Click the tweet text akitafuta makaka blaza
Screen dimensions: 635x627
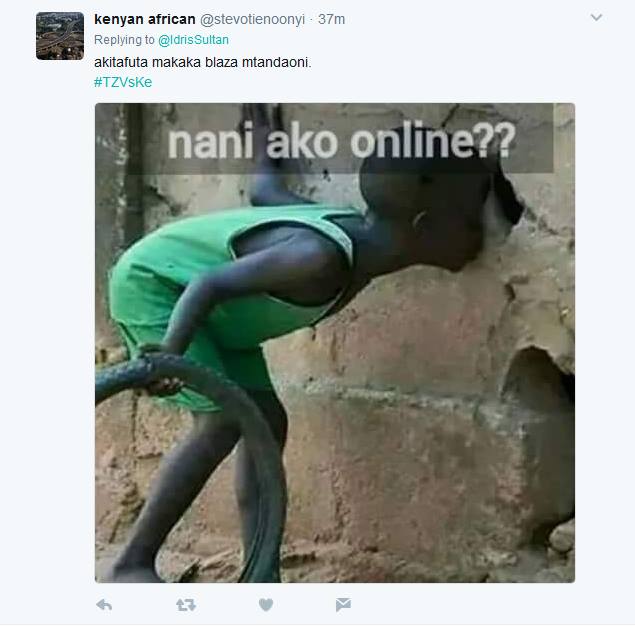[x=168, y=62]
